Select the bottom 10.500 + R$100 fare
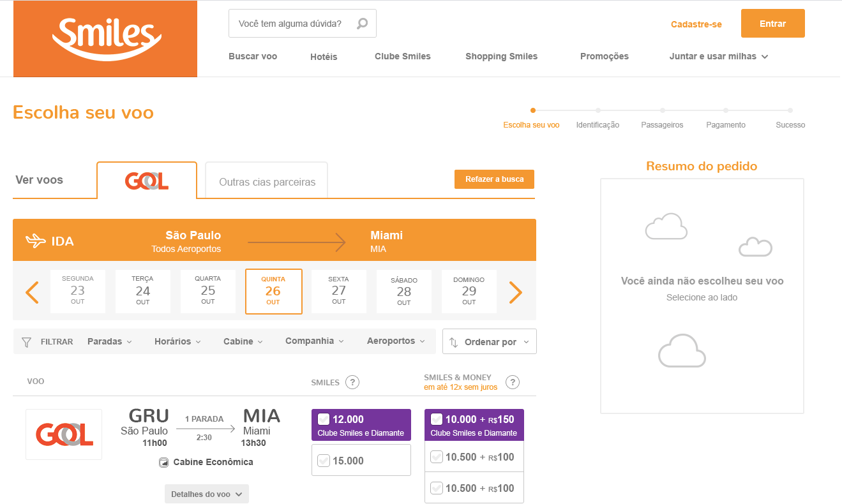Image resolution: width=842 pixels, height=504 pixels. [474, 488]
